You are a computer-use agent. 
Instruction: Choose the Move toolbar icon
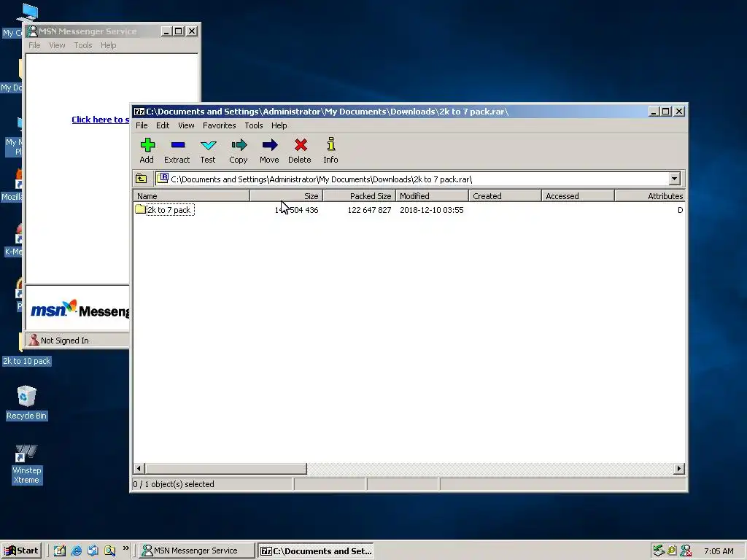click(x=269, y=150)
